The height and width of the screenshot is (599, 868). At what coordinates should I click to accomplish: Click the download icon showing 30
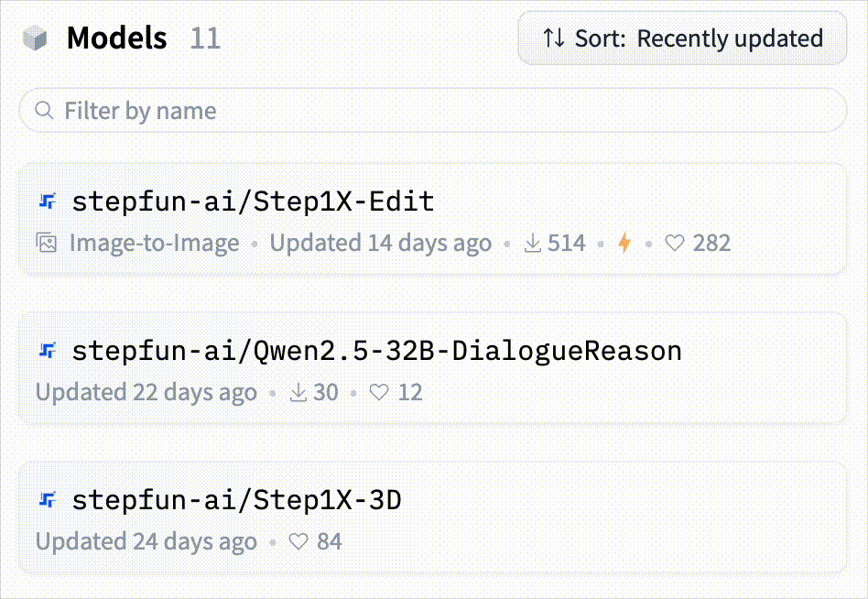point(298,393)
